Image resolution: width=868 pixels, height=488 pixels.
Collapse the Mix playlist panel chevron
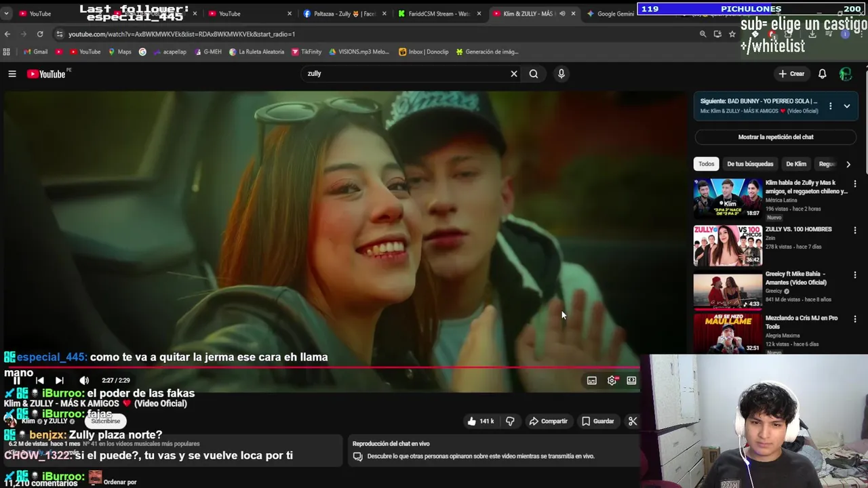tap(847, 106)
